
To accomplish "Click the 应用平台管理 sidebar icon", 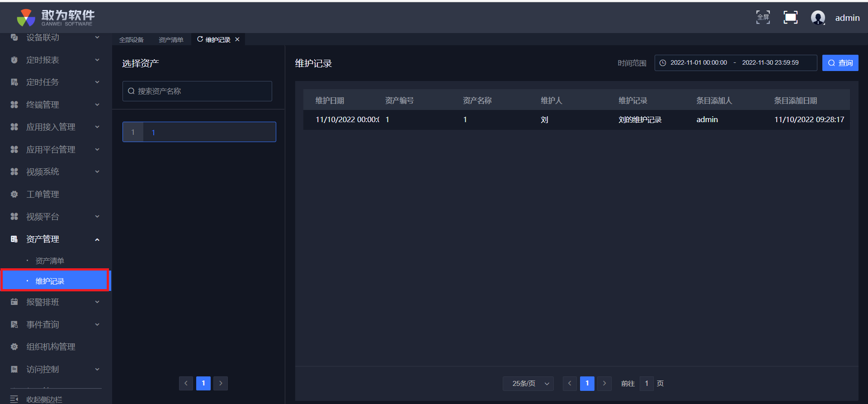I will [x=14, y=149].
